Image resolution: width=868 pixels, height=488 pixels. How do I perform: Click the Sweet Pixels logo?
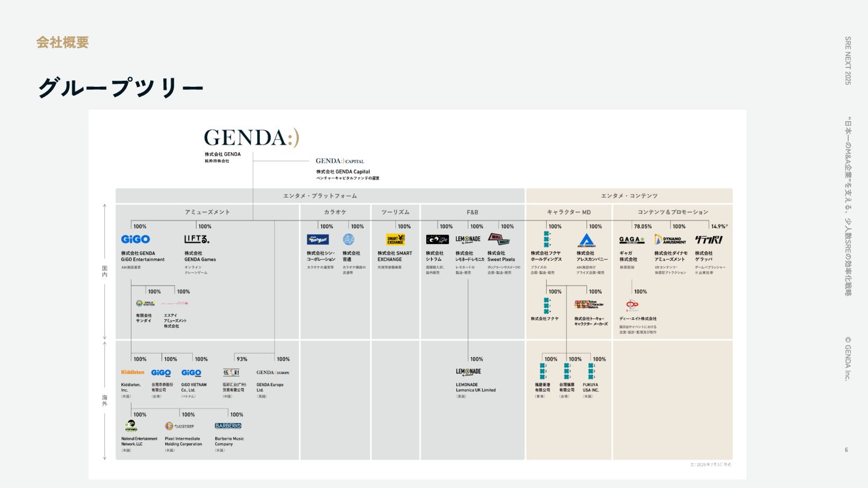(499, 239)
